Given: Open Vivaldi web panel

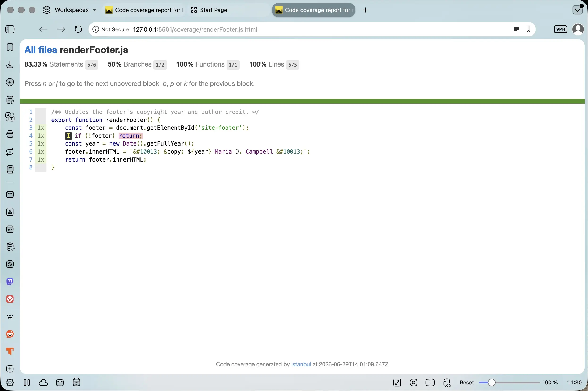Looking at the screenshot, I should [10, 299].
